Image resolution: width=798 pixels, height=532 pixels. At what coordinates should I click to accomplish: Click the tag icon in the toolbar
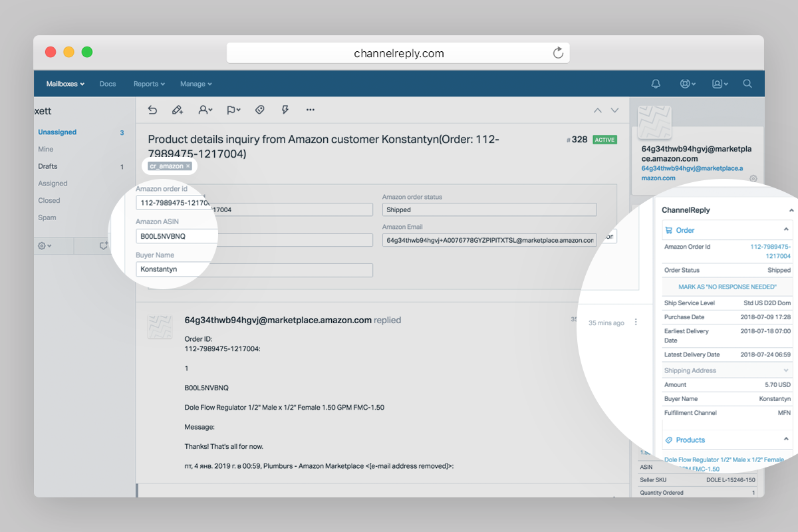coord(260,110)
